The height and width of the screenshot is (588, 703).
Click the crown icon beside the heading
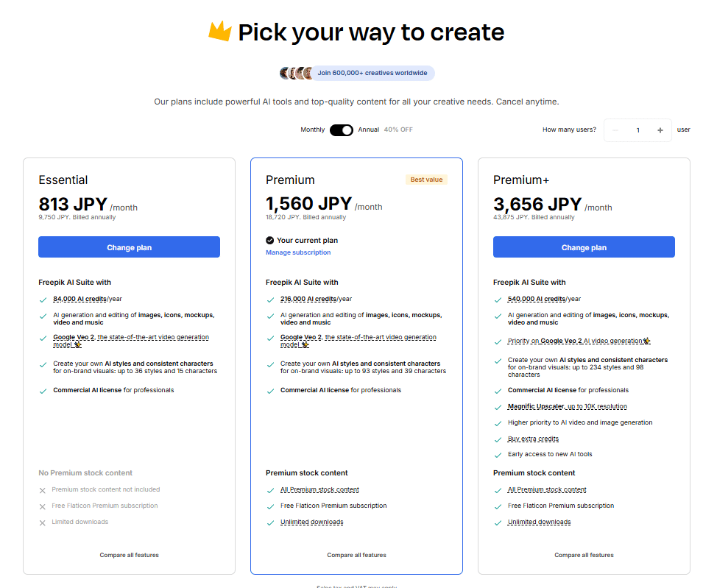point(219,31)
